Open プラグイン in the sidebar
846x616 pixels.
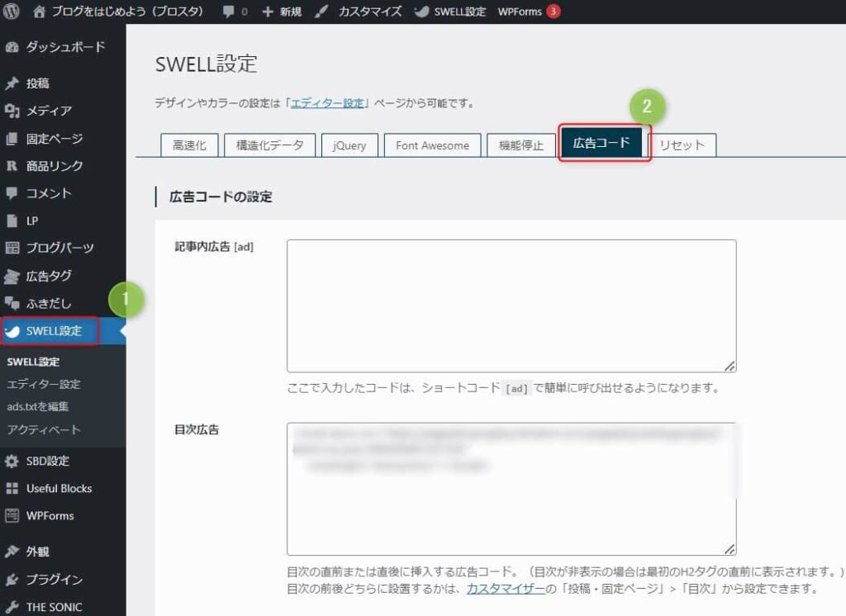point(55,580)
